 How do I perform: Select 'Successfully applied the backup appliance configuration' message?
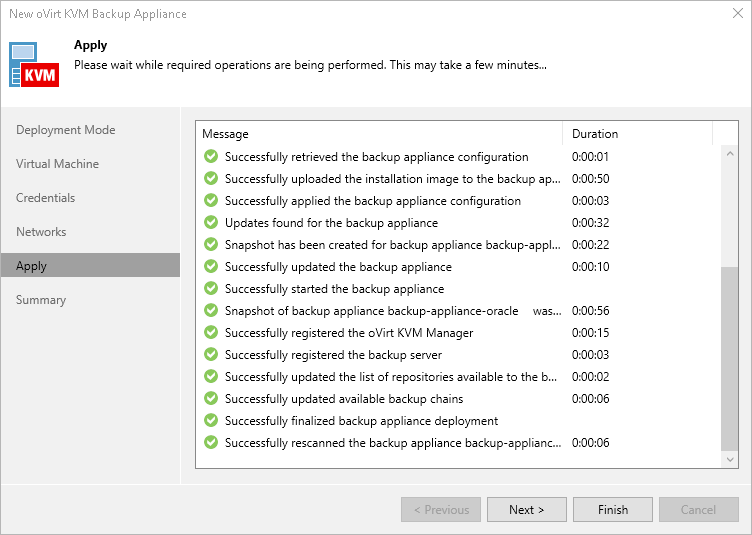pos(373,201)
